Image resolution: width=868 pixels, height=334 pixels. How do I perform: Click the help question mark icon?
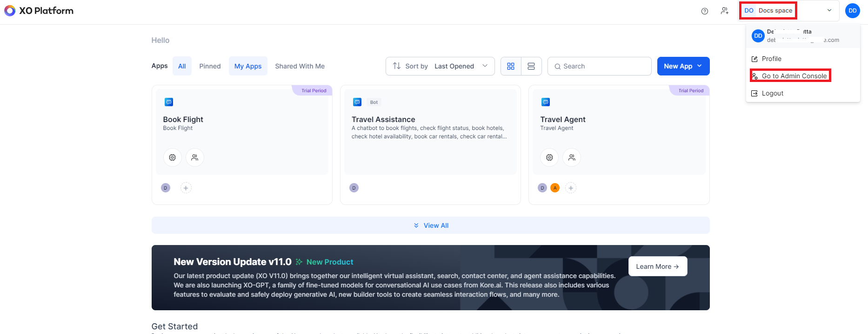[705, 11]
